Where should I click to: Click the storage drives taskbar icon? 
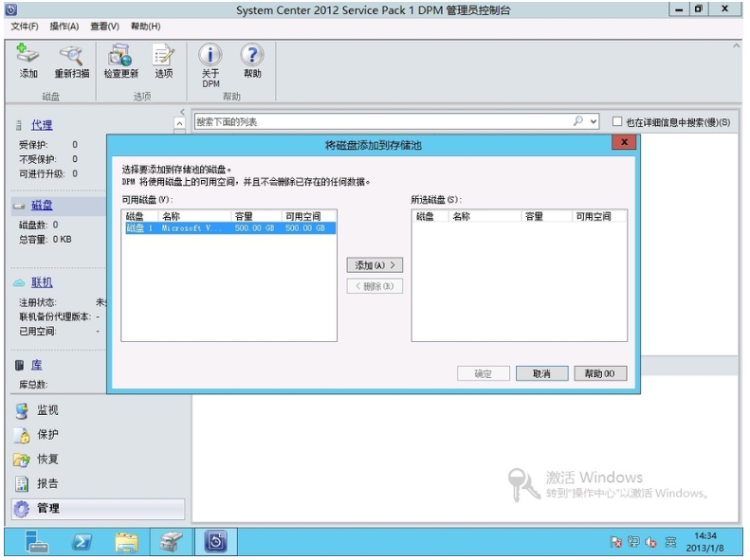point(171,542)
